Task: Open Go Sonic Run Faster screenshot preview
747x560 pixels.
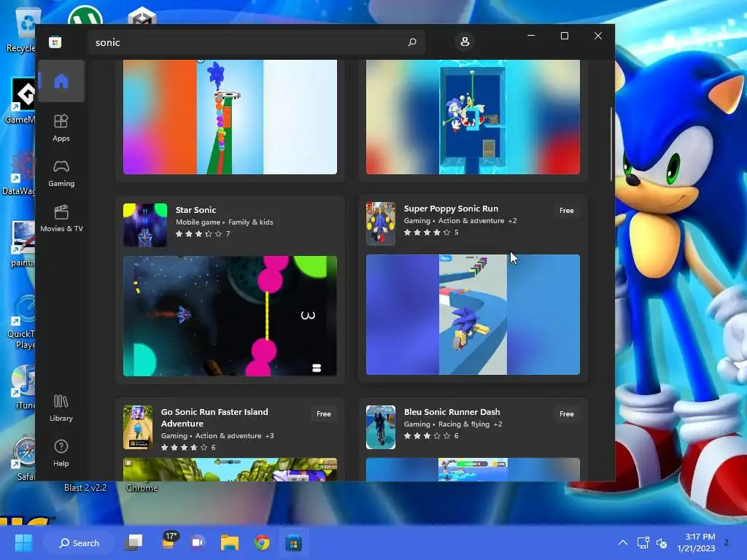Action: 230,470
